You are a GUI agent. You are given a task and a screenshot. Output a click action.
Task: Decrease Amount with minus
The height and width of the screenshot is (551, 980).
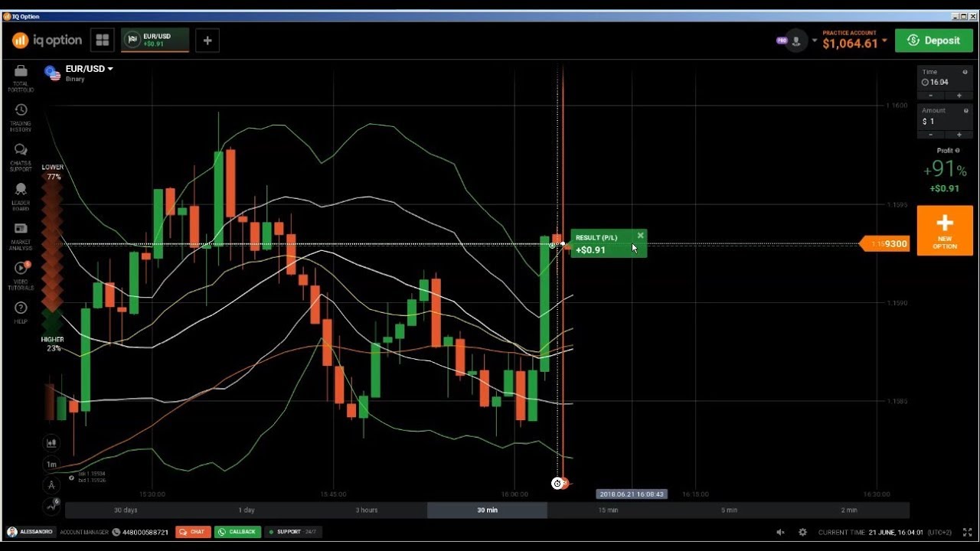click(x=931, y=135)
